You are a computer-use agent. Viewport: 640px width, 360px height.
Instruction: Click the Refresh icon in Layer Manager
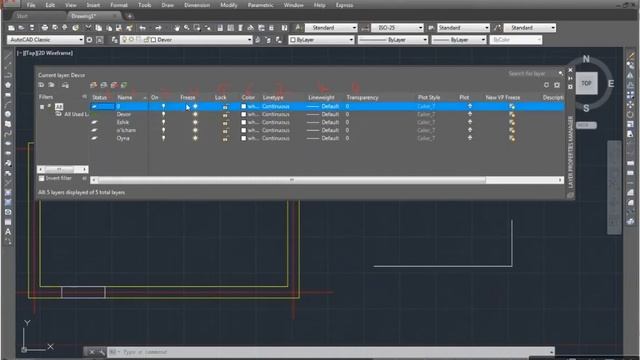click(x=546, y=85)
